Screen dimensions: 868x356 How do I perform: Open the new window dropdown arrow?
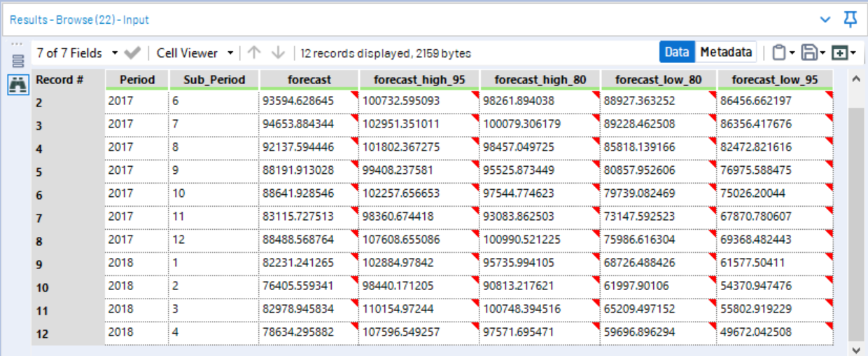point(852,53)
